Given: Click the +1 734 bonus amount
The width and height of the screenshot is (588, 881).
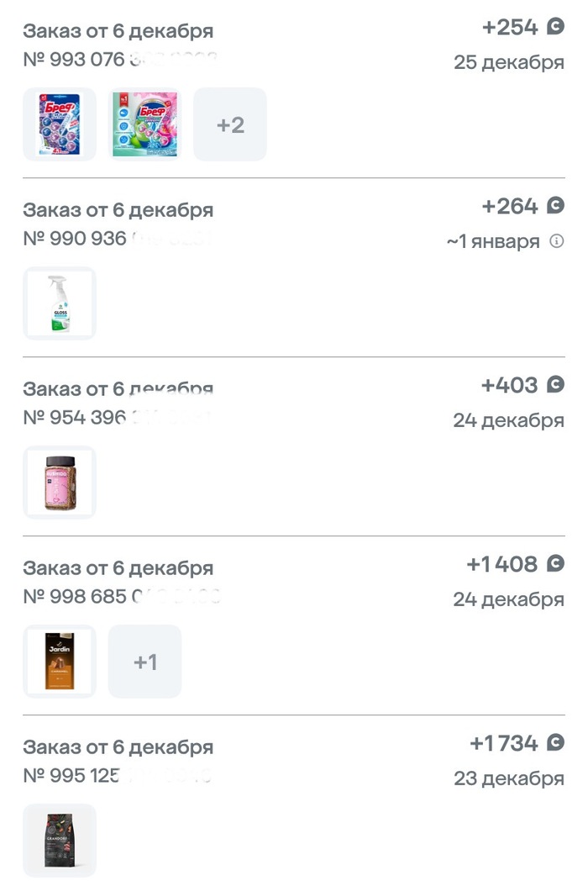Looking at the screenshot, I should pos(504,743).
